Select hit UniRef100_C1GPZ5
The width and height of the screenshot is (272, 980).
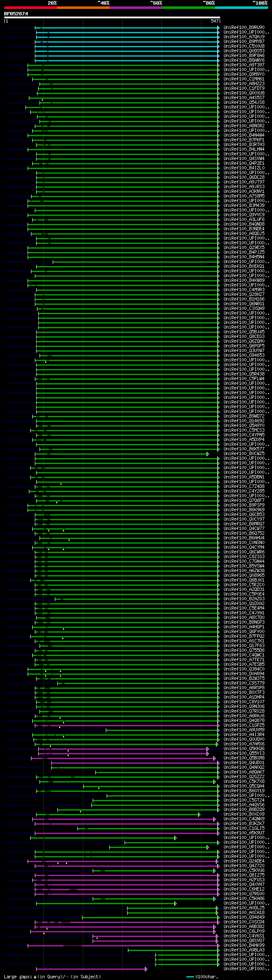pos(244,725)
